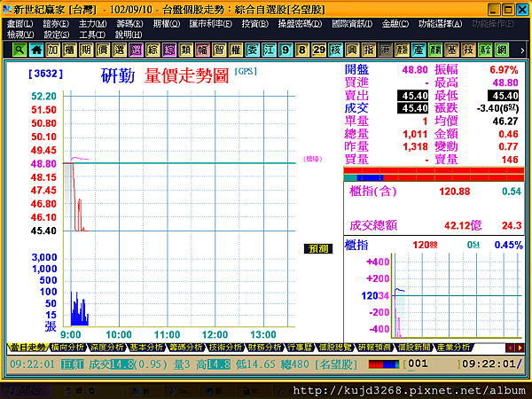Screen dimensions: 532x399
Task: Open the 證券(E) menu
Action: tap(57, 24)
